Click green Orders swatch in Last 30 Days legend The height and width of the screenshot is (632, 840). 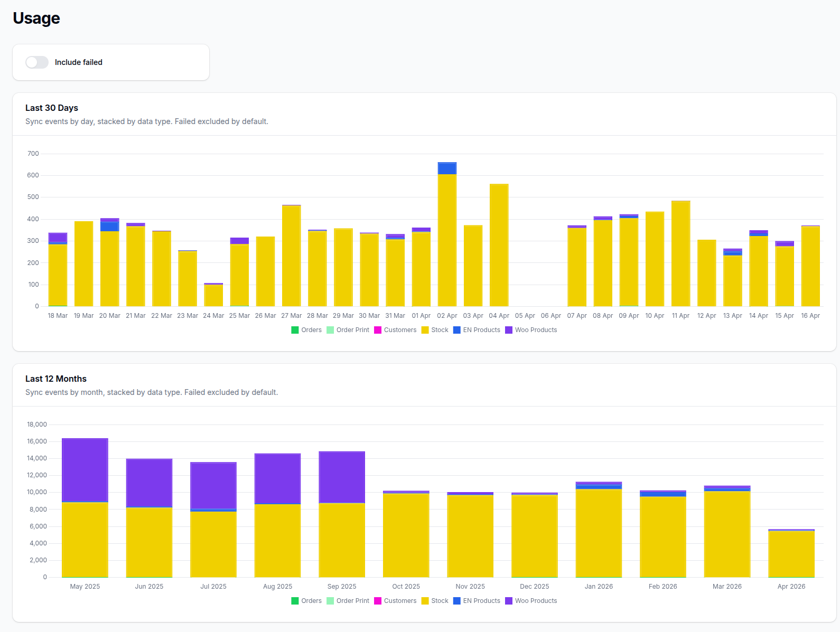pyautogui.click(x=295, y=330)
